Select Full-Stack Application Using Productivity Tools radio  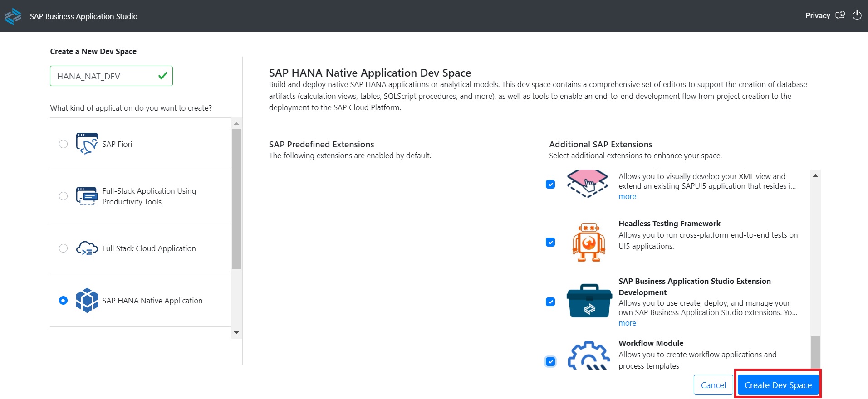click(x=63, y=196)
